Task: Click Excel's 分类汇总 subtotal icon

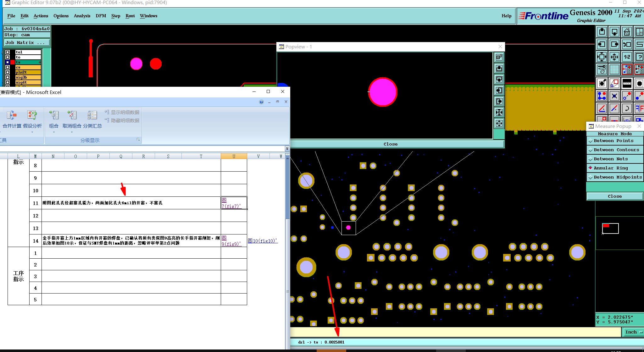Action: [92, 115]
